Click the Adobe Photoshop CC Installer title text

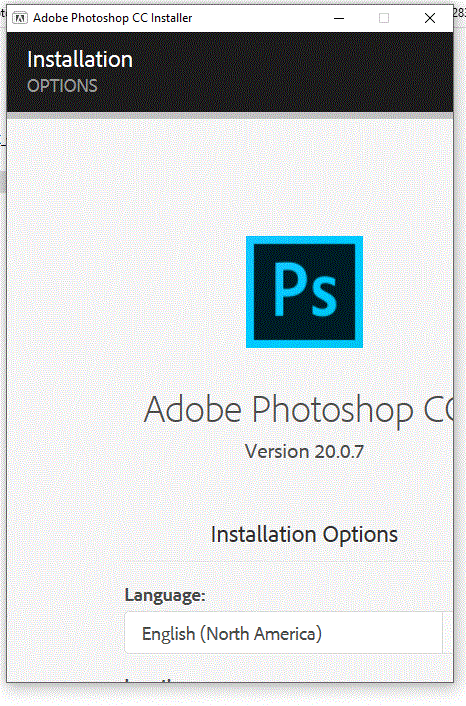(x=113, y=18)
